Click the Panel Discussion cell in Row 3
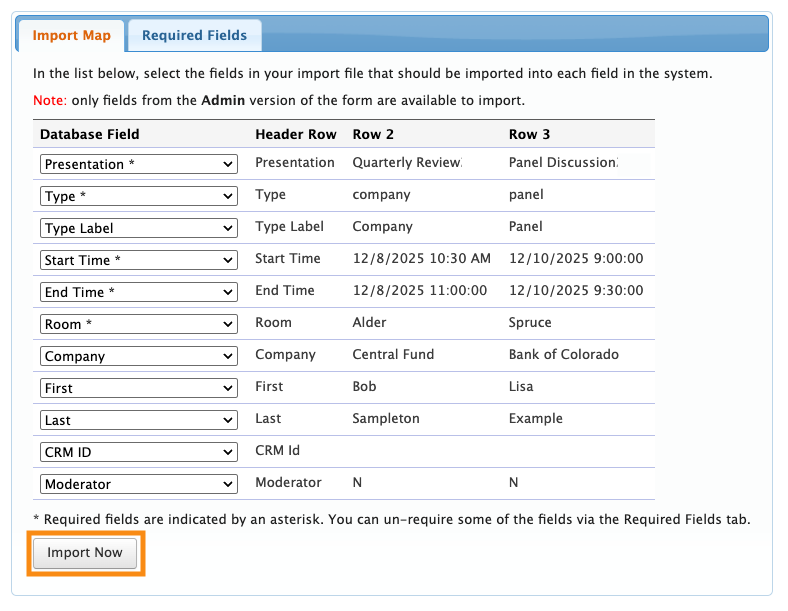The height and width of the screenshot is (611, 788). pyautogui.click(x=563, y=163)
